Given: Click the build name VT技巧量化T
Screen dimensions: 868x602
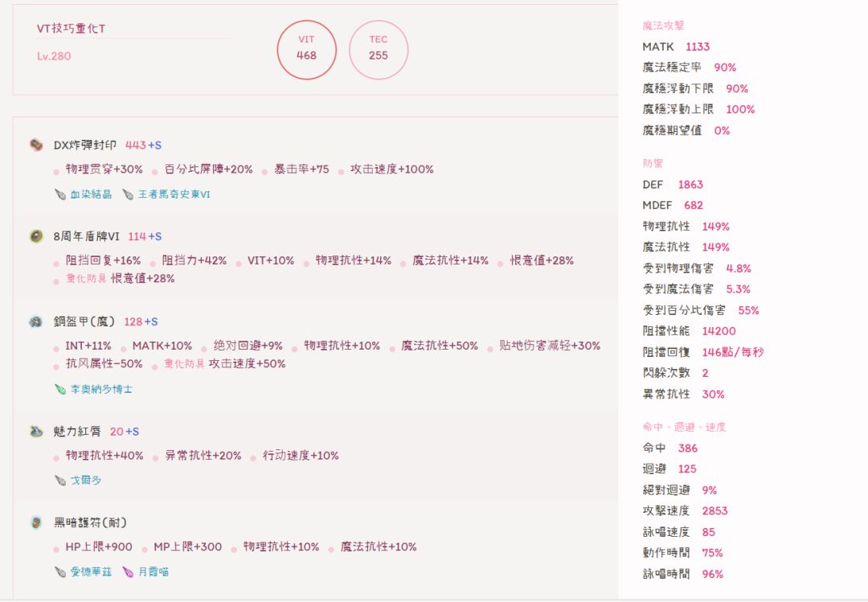Looking at the screenshot, I should click(x=72, y=28).
